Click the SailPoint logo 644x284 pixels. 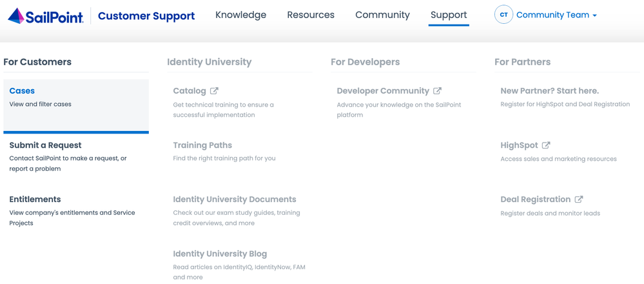point(45,15)
